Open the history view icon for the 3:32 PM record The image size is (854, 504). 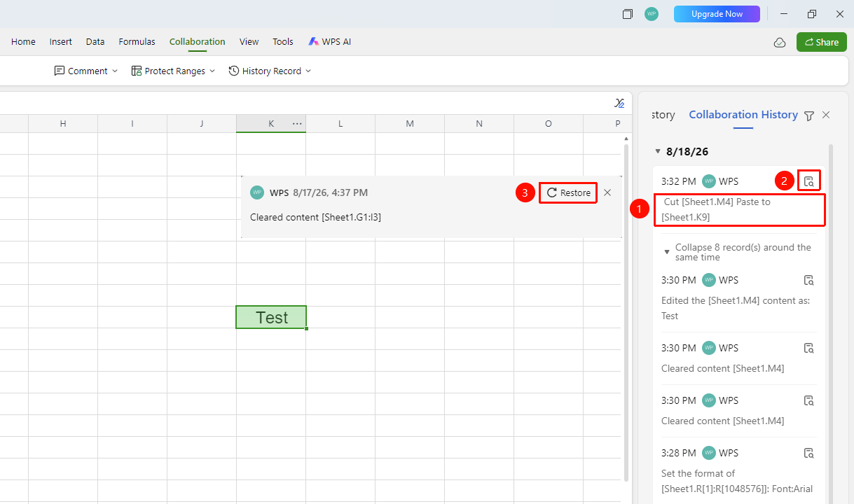[x=808, y=181]
